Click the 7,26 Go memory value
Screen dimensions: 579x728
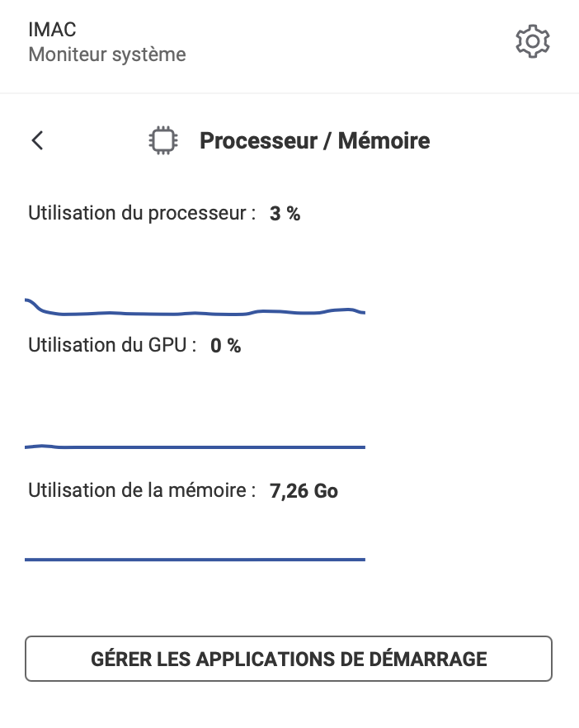pos(304,491)
